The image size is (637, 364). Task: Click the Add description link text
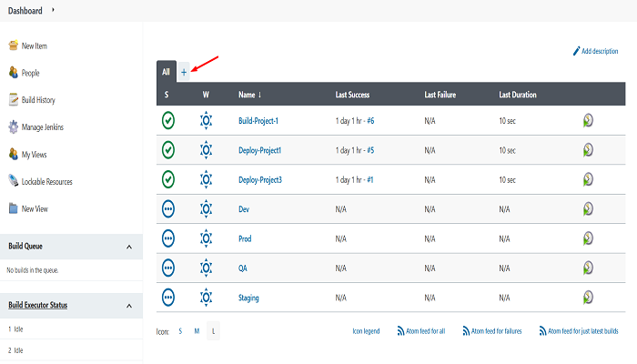[x=600, y=51]
